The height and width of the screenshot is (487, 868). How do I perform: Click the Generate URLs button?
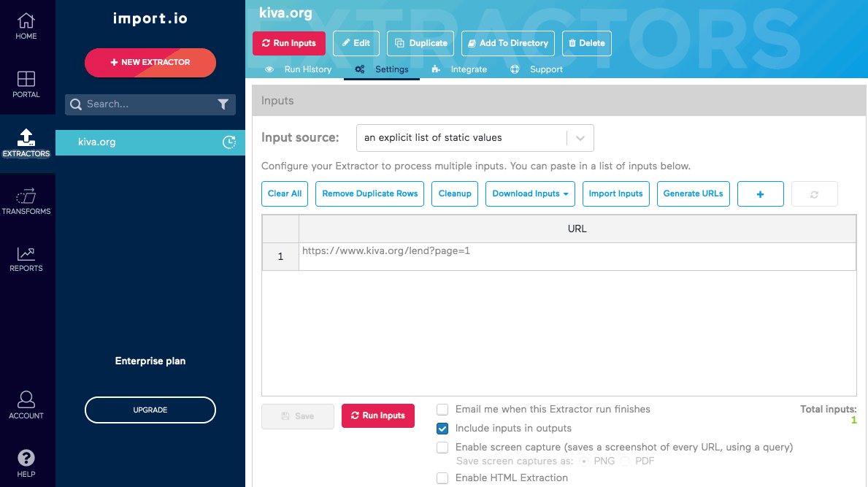(x=693, y=194)
